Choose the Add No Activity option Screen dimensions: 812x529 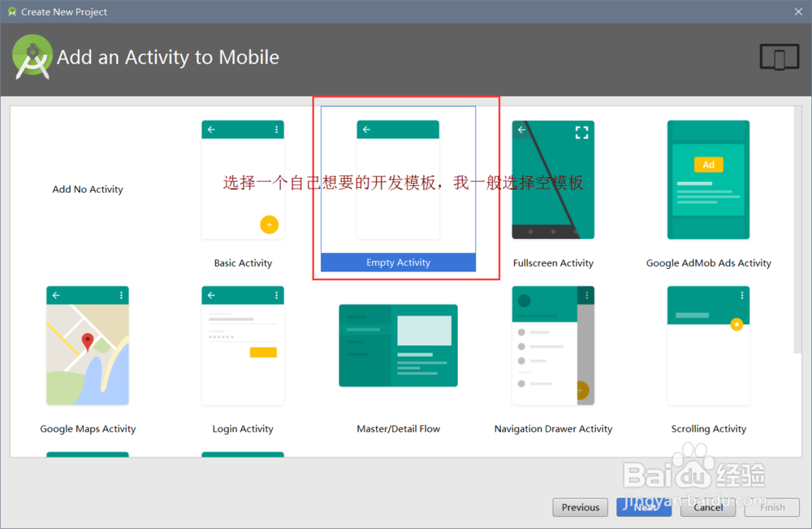click(x=88, y=189)
